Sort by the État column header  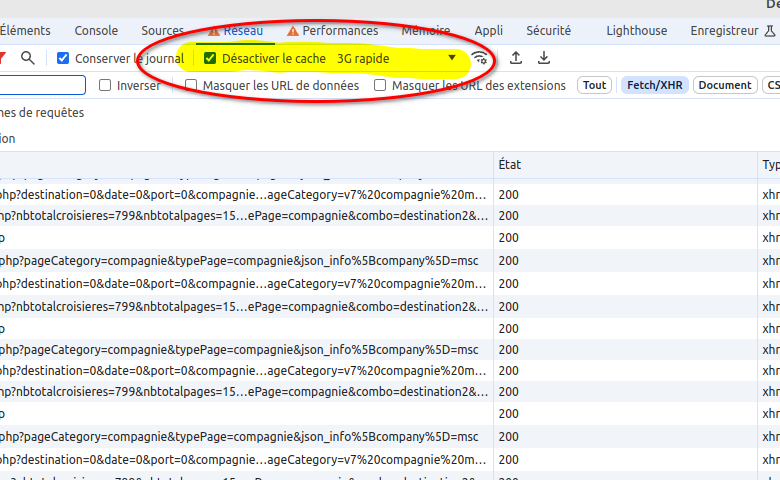(x=510, y=164)
